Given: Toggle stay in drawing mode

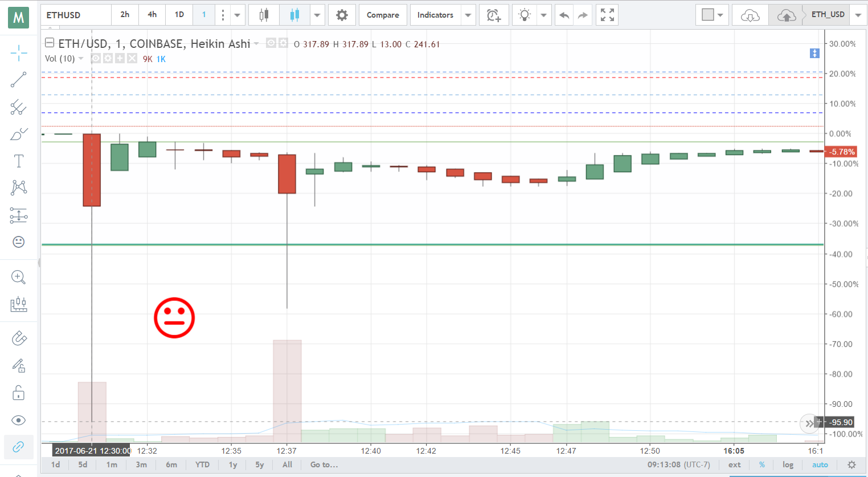Looking at the screenshot, I should 19,365.
